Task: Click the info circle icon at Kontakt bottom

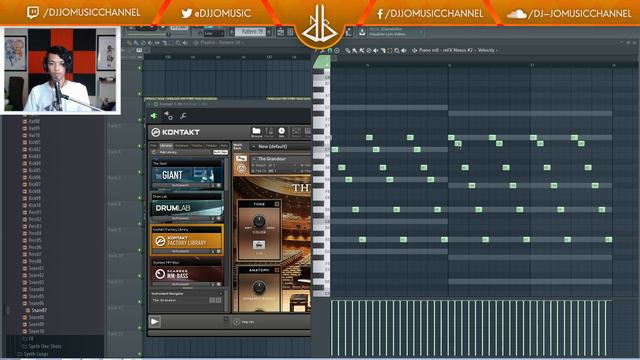Action: coord(237,322)
